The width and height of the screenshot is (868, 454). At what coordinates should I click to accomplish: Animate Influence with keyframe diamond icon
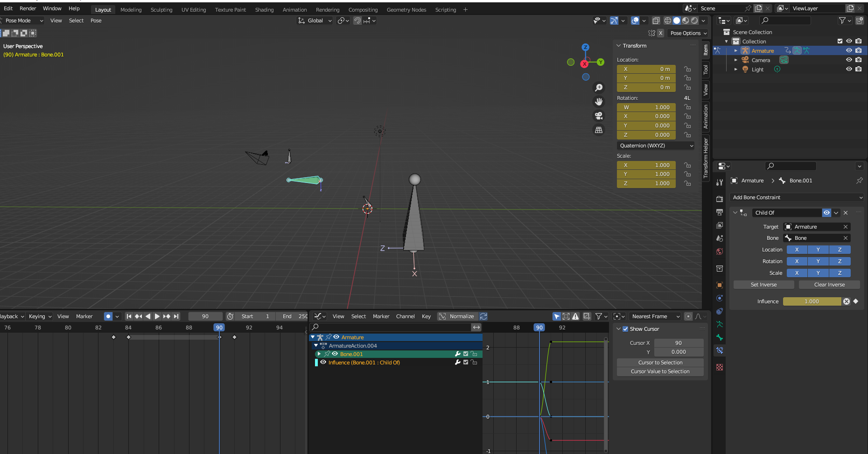coord(855,301)
